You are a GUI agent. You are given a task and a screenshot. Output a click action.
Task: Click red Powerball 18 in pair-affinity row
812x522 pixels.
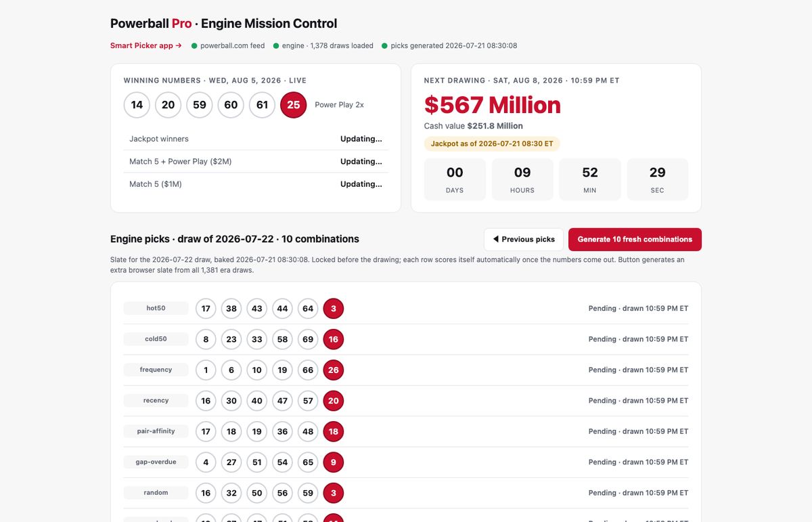click(x=334, y=431)
